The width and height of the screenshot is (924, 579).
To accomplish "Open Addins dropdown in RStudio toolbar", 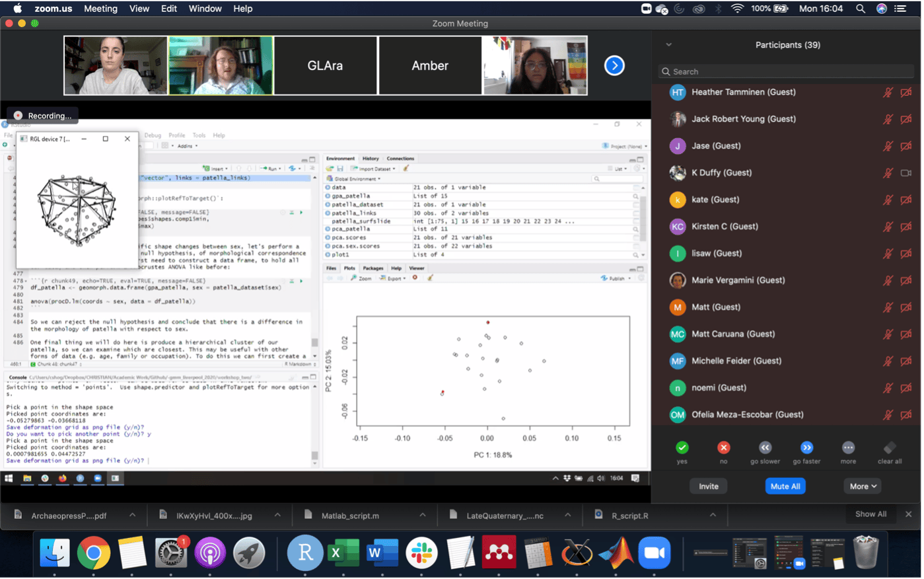I will coord(187,145).
